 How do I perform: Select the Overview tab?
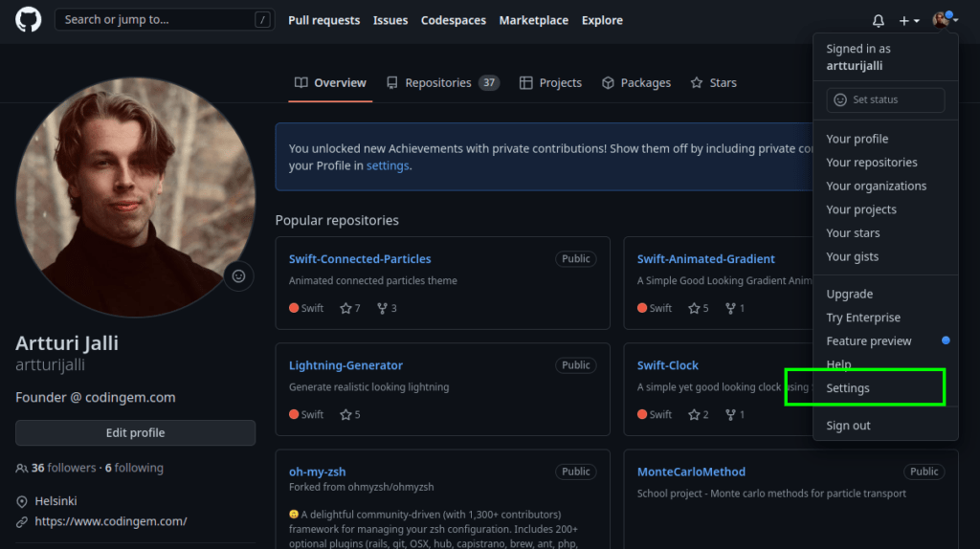point(330,82)
